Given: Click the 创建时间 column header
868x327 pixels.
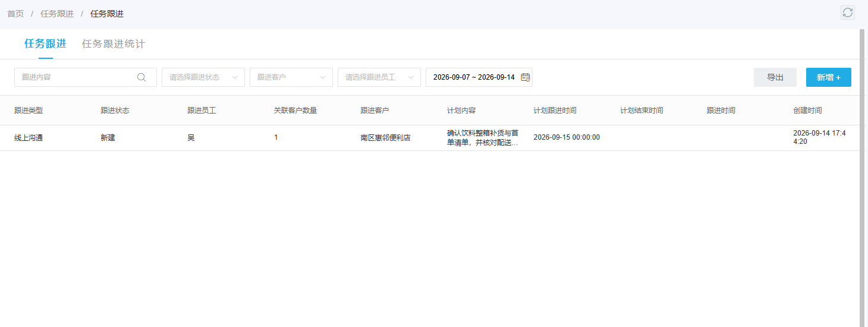Looking at the screenshot, I should [x=807, y=111].
